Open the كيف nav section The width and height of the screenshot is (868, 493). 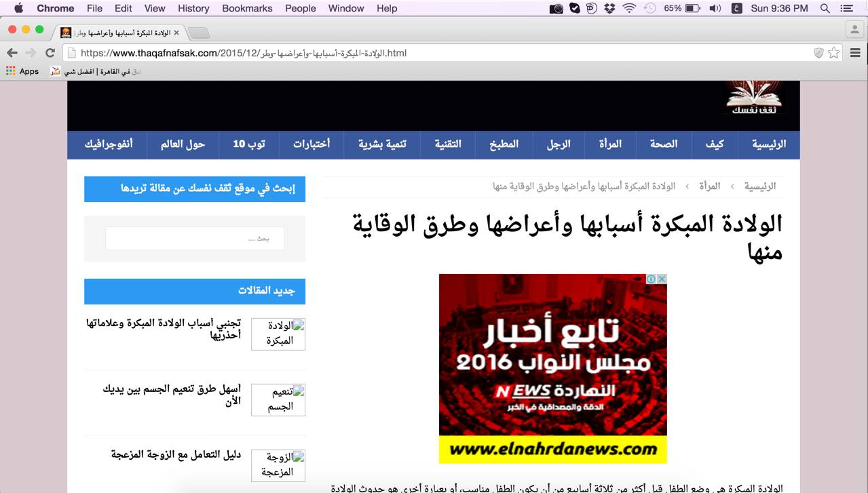(715, 144)
